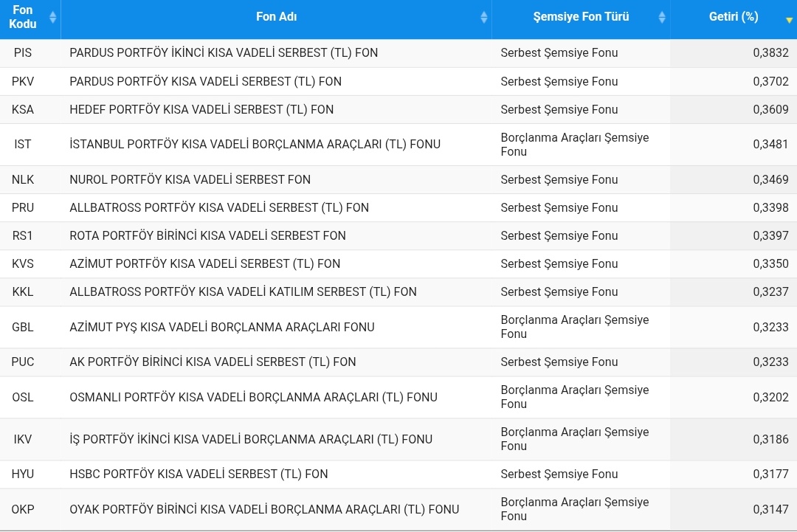This screenshot has width=797, height=532.
Task: Click return value 0,3397
Action: pos(770,236)
